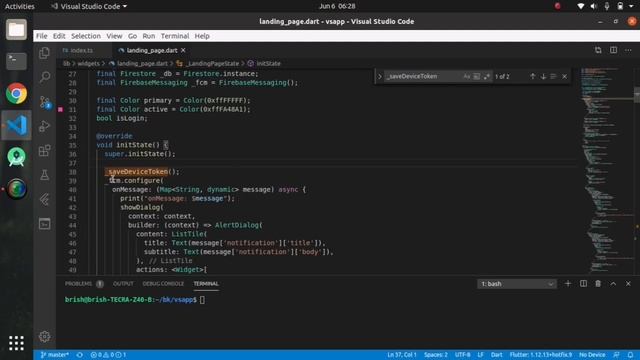
Task: Open the Test flask view
Action: click(x=44, y=175)
